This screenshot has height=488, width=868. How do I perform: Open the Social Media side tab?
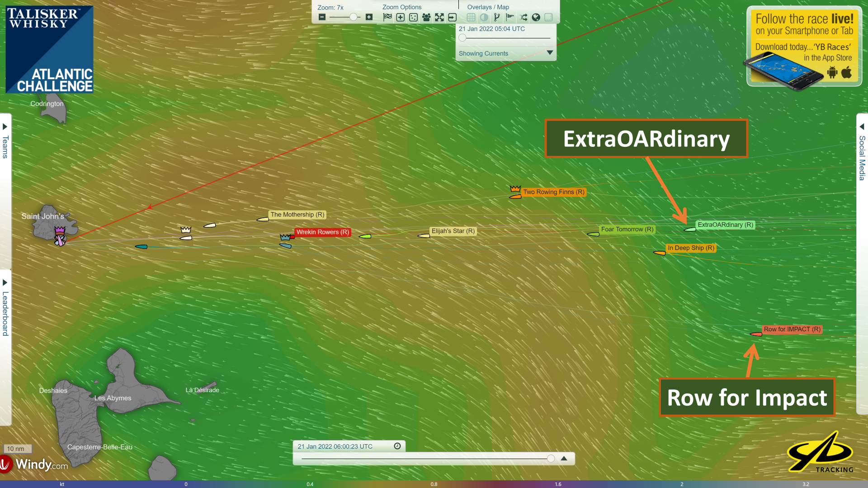coord(862,157)
